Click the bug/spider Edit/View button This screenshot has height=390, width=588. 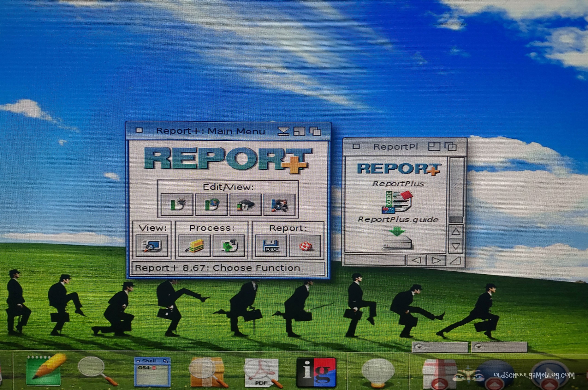(x=177, y=205)
